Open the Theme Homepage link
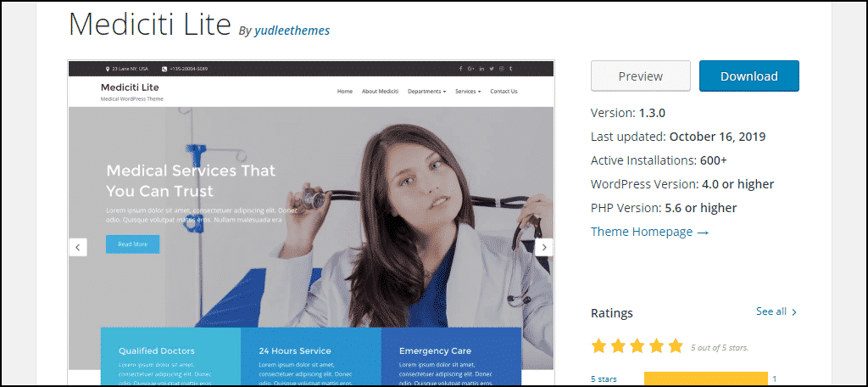 [650, 232]
